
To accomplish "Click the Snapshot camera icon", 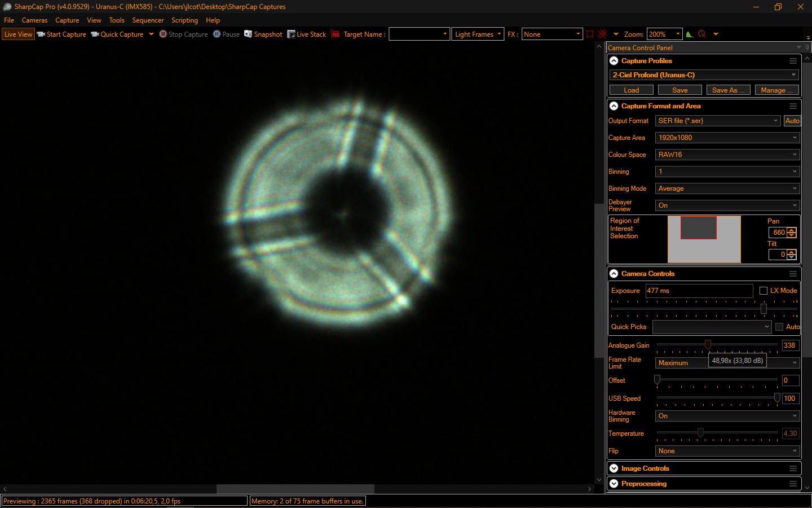I will [x=248, y=34].
